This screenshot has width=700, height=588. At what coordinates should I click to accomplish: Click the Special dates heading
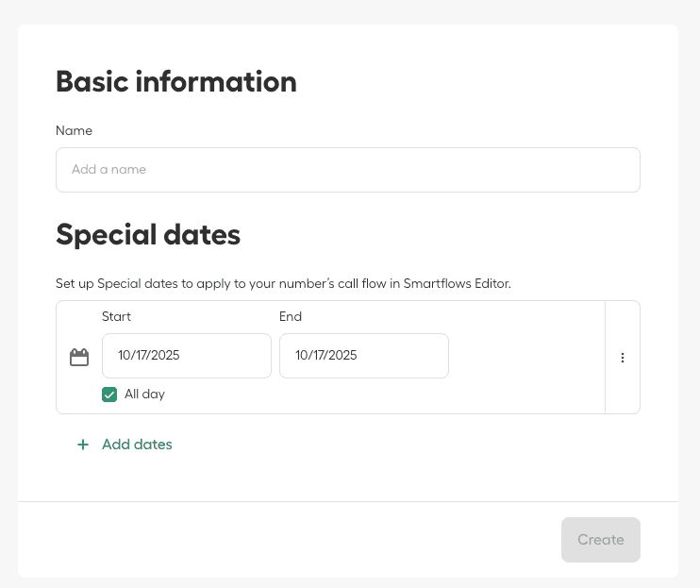(x=148, y=234)
